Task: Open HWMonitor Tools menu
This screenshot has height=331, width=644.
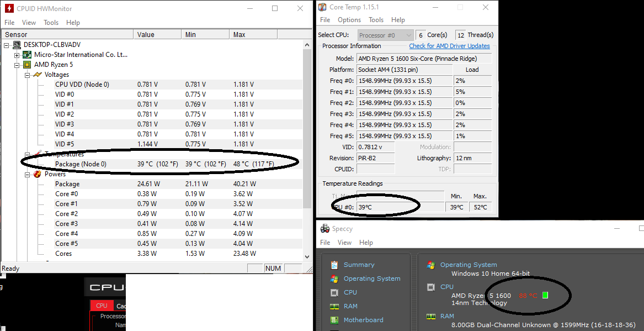Action: tap(51, 23)
